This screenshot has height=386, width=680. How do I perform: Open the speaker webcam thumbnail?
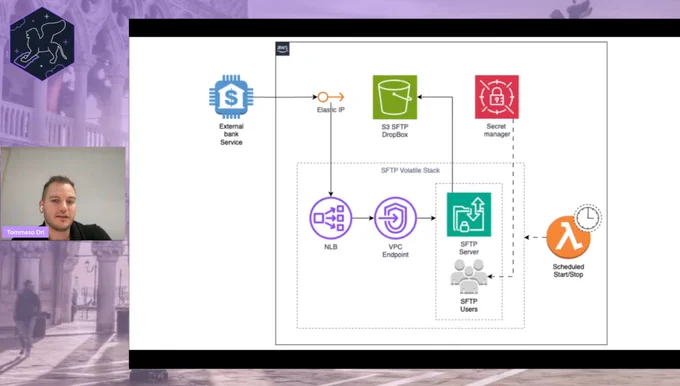(63, 193)
